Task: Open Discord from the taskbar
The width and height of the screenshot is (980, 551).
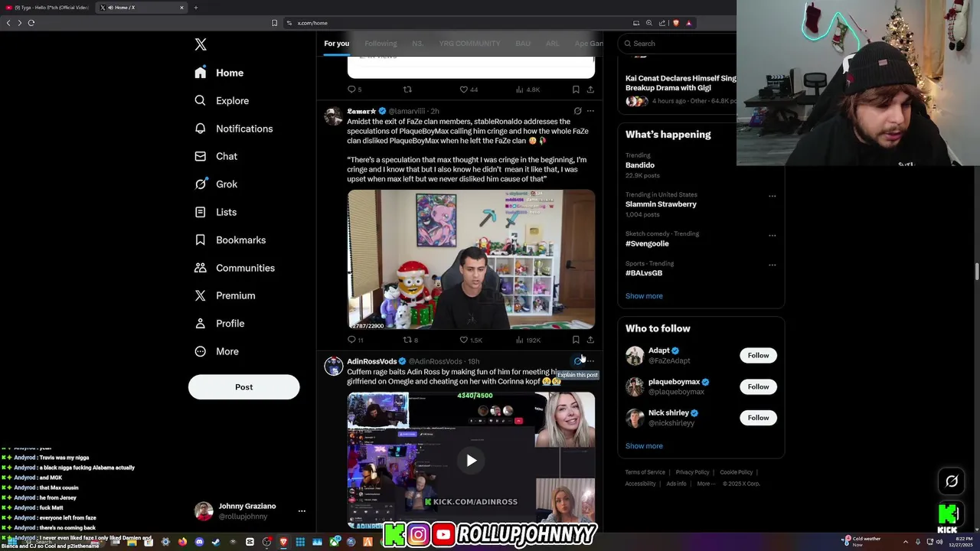Action: coord(199,542)
